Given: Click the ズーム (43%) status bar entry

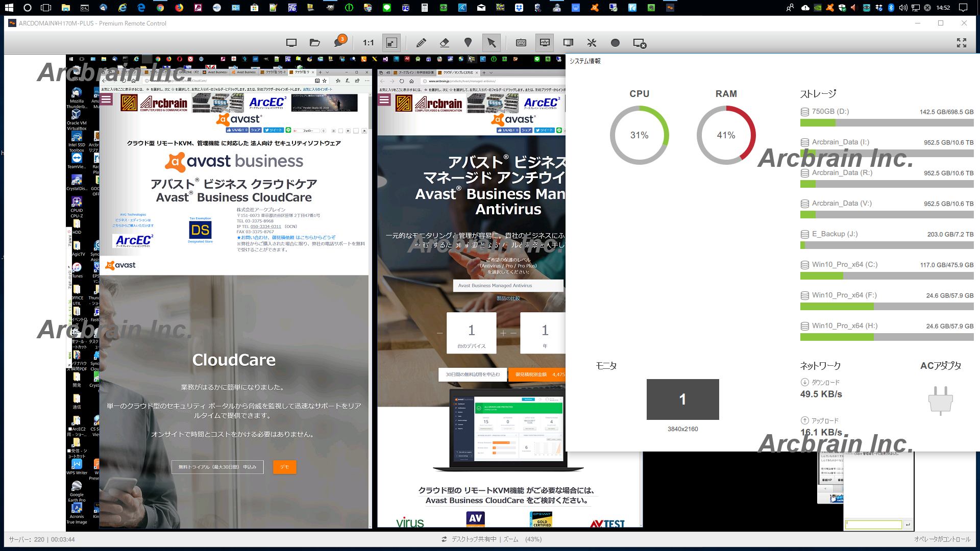Looking at the screenshot, I should pos(522,539).
